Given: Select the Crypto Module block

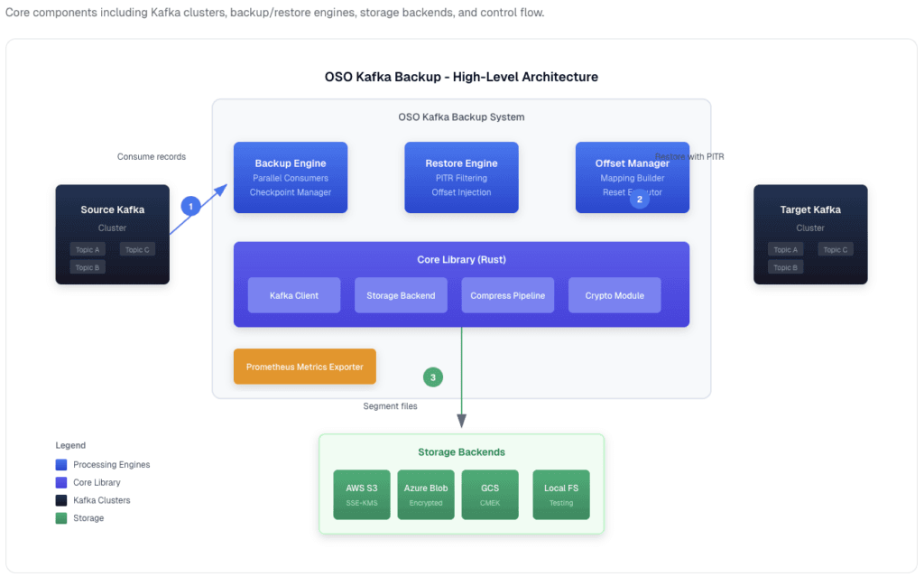Looking at the screenshot, I should [615, 295].
